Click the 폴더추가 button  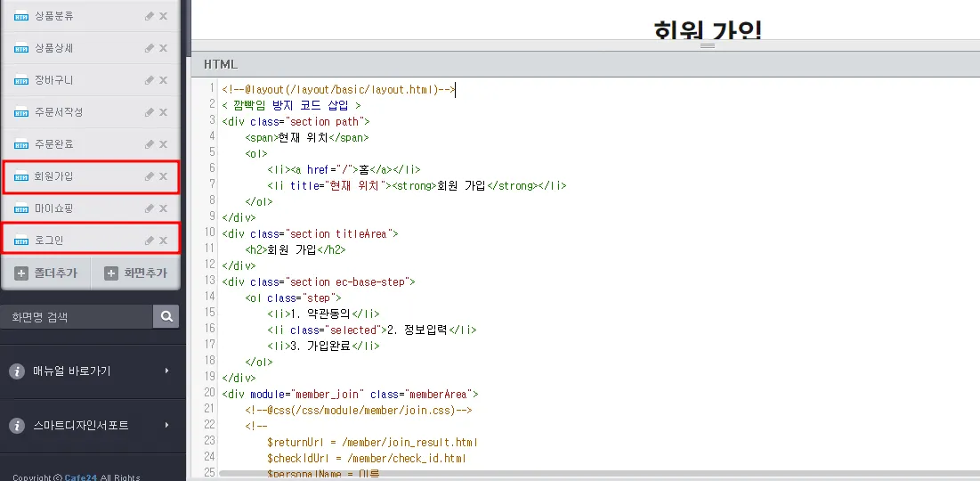[x=46, y=273]
